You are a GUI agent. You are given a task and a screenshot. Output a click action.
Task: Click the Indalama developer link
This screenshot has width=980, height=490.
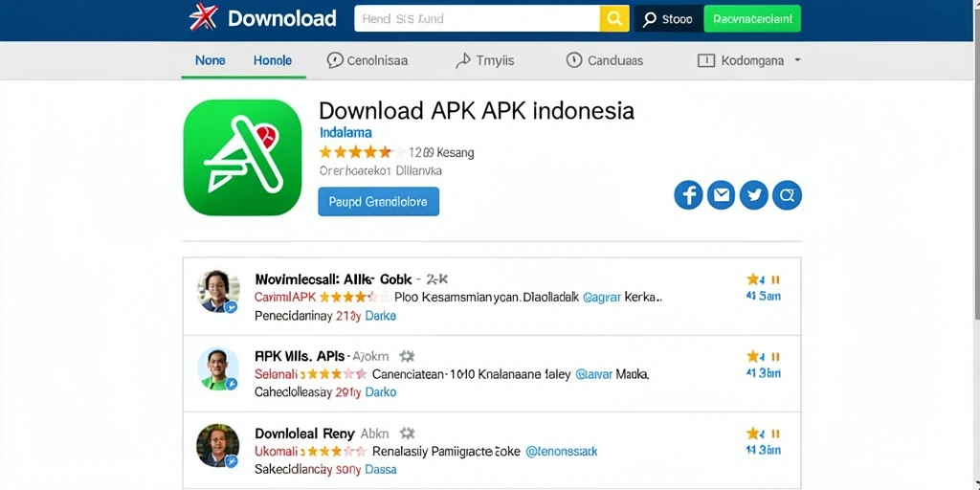(345, 132)
